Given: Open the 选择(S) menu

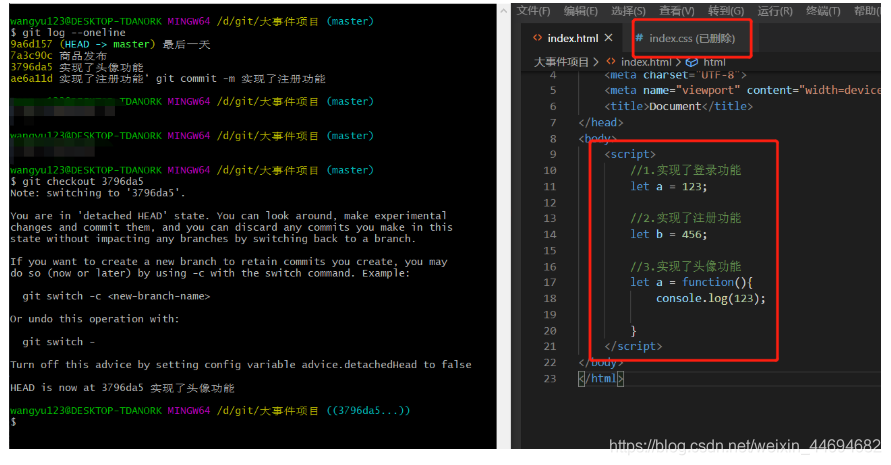Looking at the screenshot, I should (628, 11).
